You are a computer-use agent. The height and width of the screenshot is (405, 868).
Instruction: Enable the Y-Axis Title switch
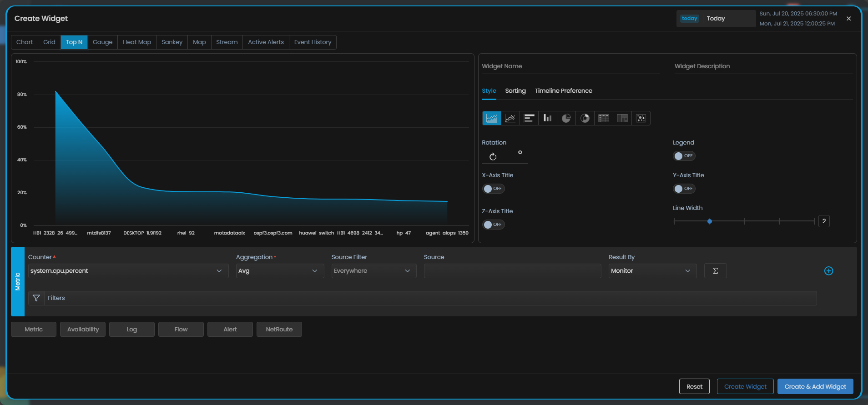pos(684,189)
